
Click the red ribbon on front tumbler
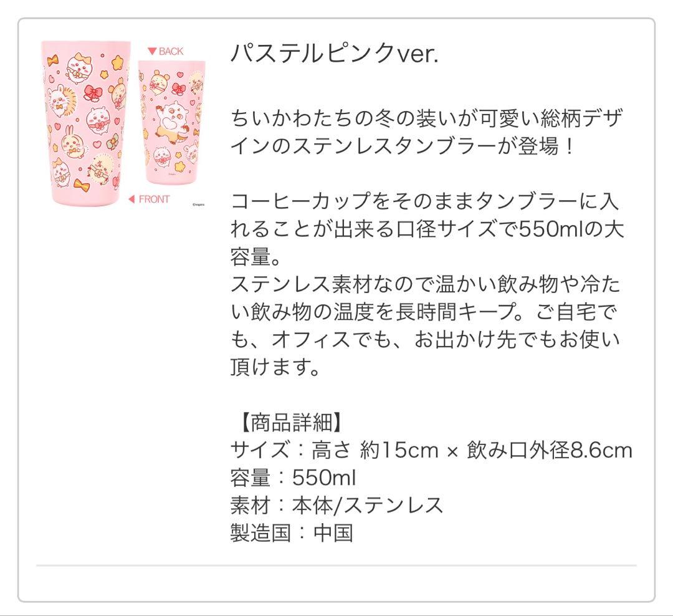pyautogui.click(x=93, y=92)
